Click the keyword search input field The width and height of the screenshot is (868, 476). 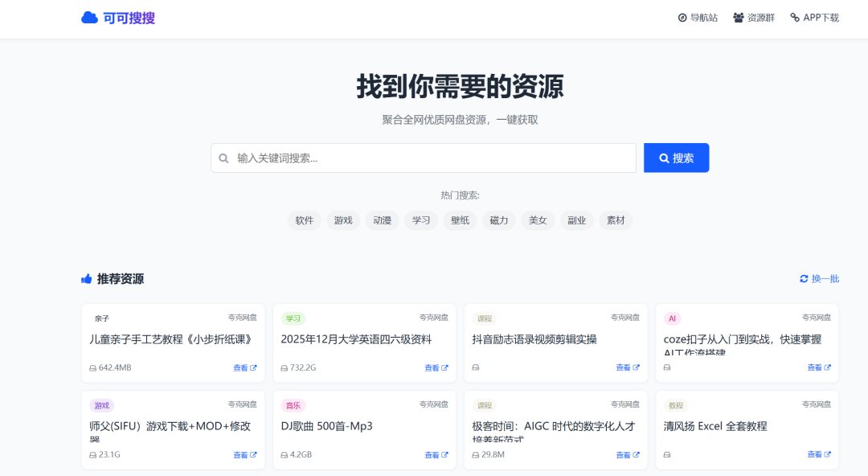[418, 158]
